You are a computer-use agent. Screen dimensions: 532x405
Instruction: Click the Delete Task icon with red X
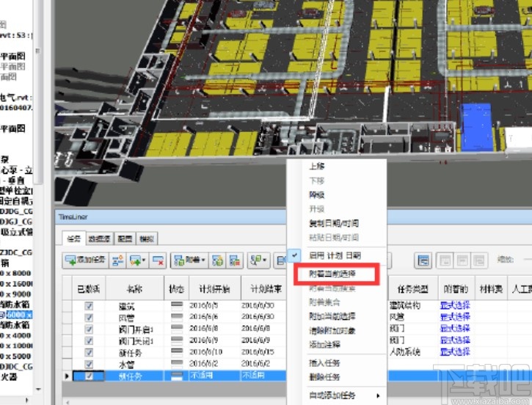pos(158,260)
